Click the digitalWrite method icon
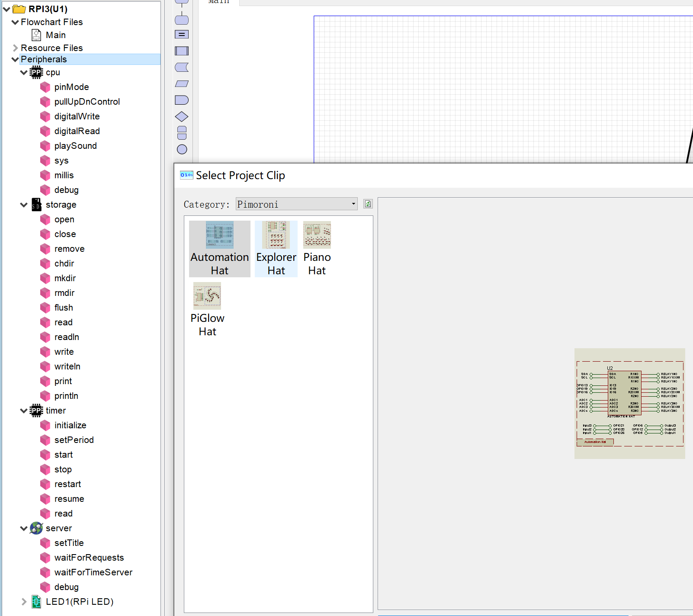Screen dimensions: 693x616 click(x=45, y=117)
